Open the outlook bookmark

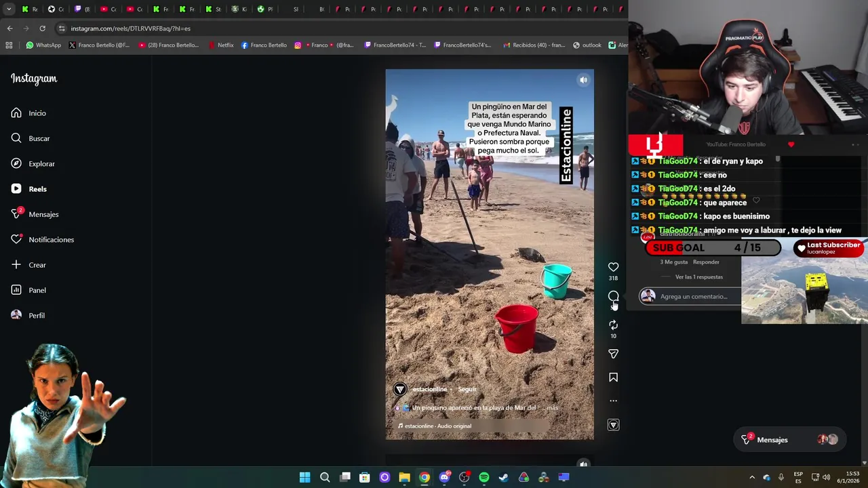pos(587,45)
